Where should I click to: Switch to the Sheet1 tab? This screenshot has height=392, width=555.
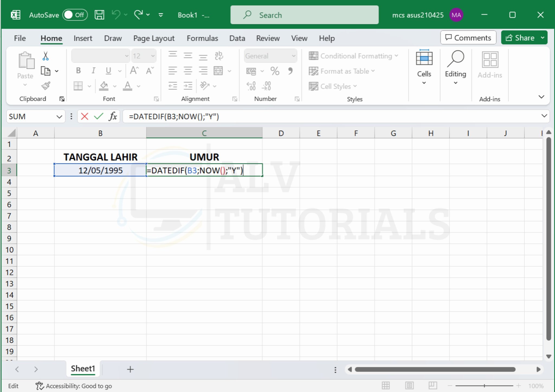pos(83,369)
